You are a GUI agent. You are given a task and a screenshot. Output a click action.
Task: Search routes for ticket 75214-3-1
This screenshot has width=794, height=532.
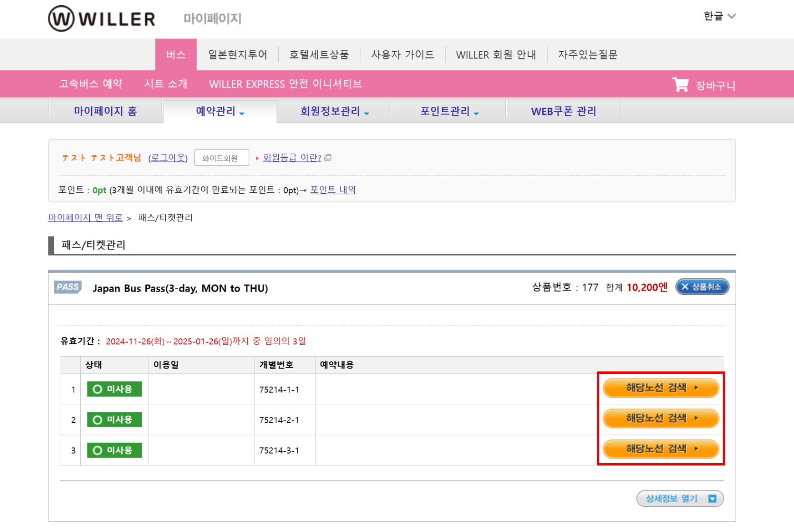661,449
